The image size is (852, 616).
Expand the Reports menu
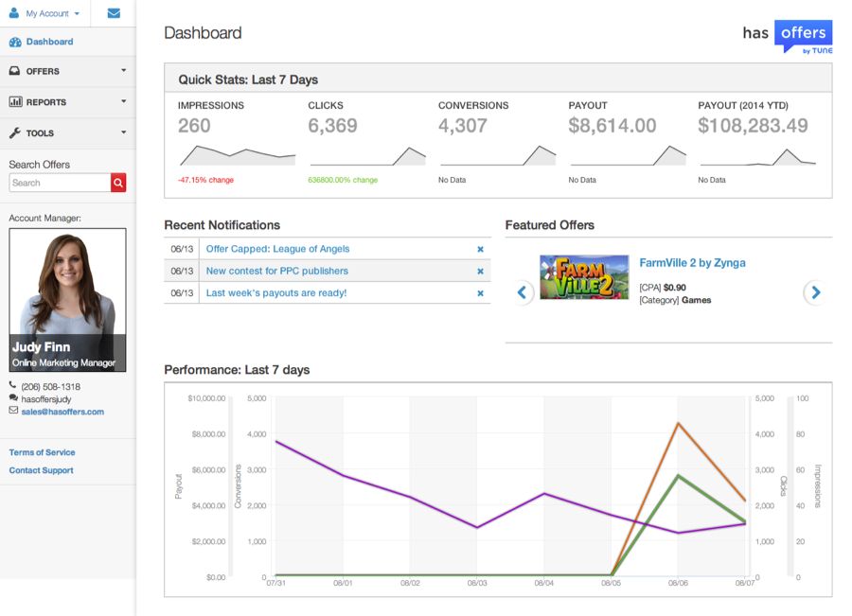click(66, 102)
